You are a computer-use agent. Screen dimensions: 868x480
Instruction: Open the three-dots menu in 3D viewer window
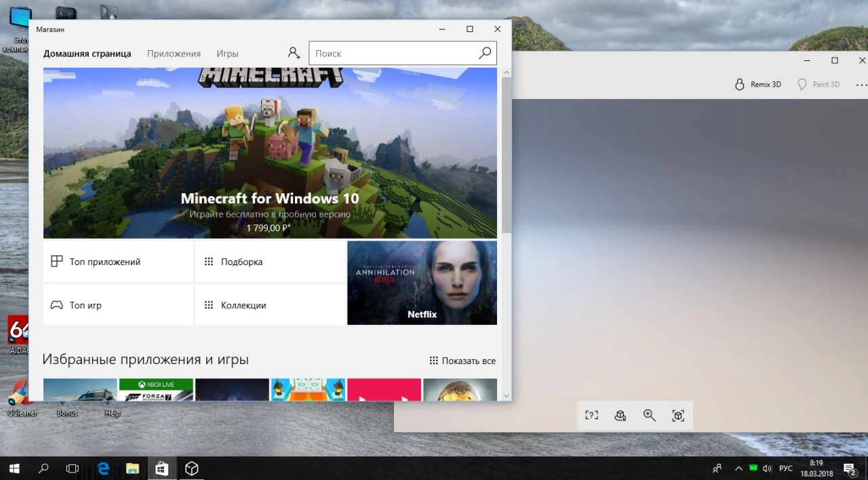coord(861,85)
